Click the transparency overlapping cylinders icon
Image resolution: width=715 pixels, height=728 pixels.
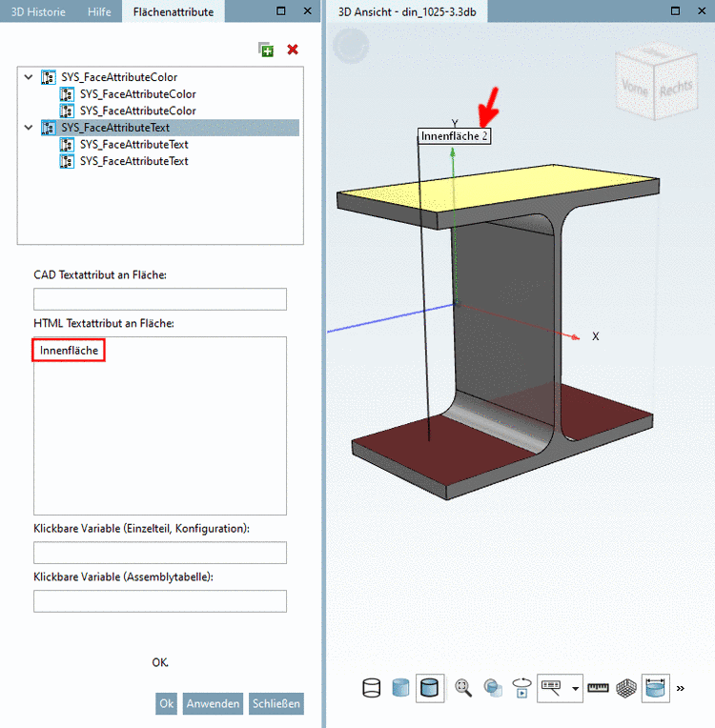(493, 688)
